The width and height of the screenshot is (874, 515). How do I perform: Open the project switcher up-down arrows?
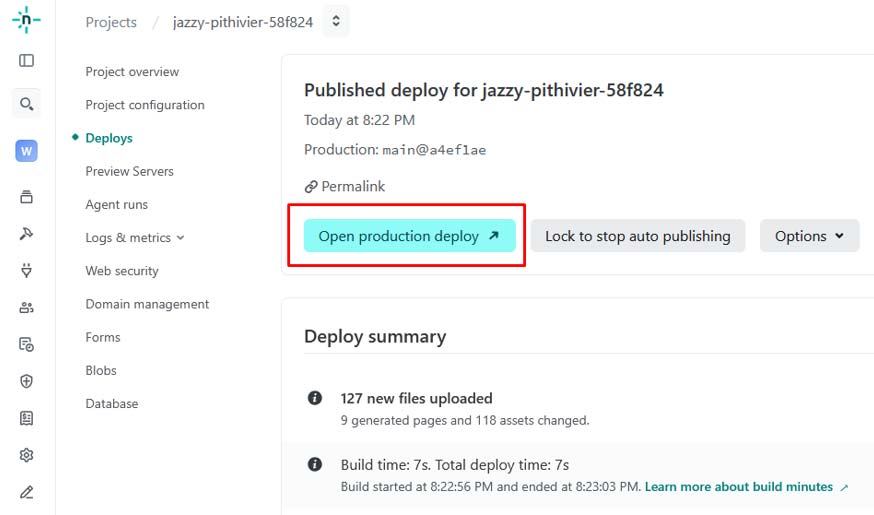click(336, 21)
